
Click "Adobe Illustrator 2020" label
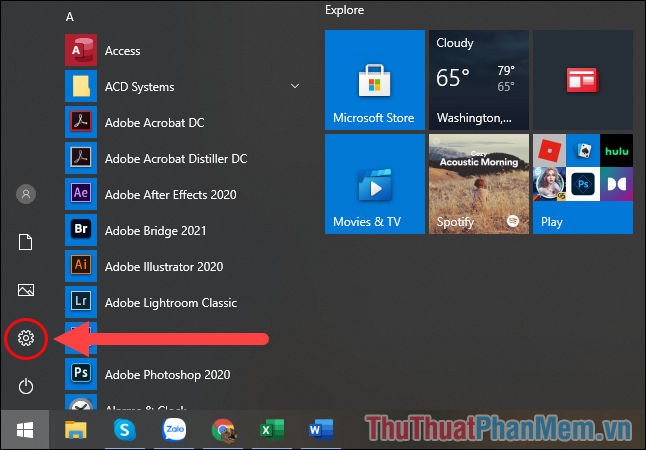[x=164, y=267]
